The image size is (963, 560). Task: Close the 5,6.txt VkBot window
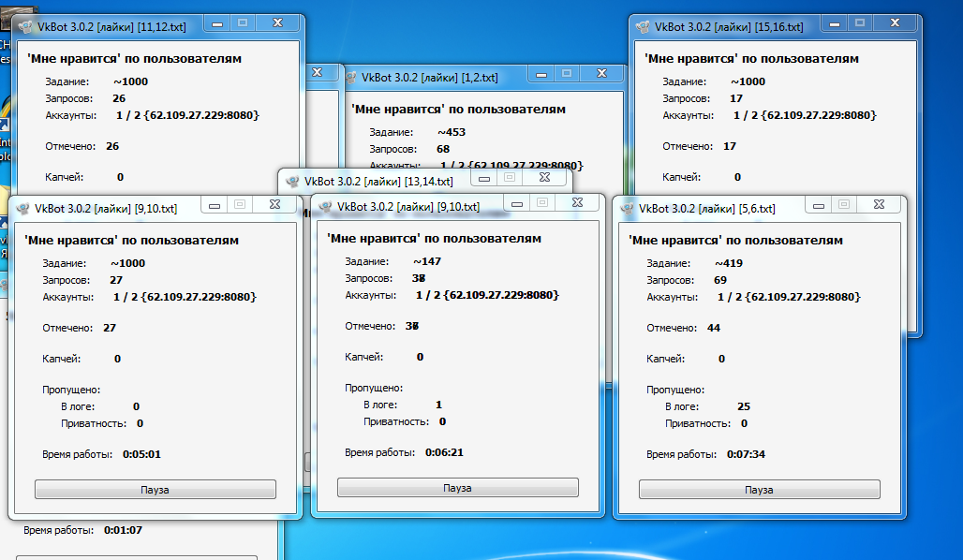[x=879, y=204]
